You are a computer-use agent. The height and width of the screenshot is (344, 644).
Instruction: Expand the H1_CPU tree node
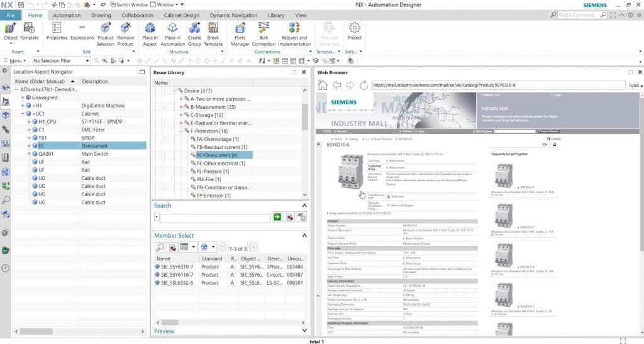click(29, 121)
